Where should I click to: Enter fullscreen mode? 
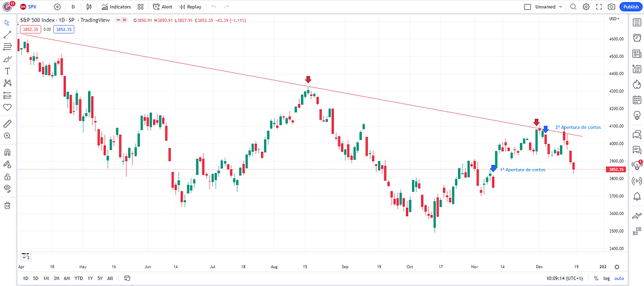599,7
